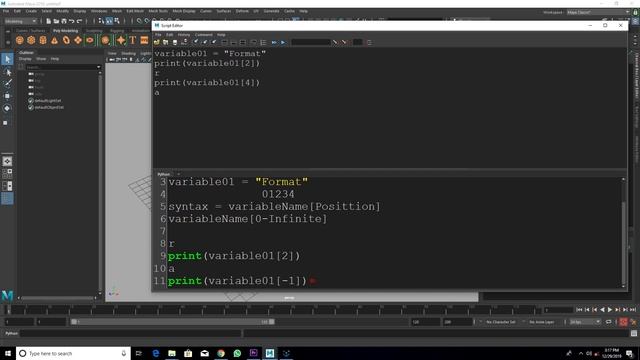Pick the Rotate tool in the toolbox
The width and height of the screenshot is (640, 360).
click(x=7, y=108)
